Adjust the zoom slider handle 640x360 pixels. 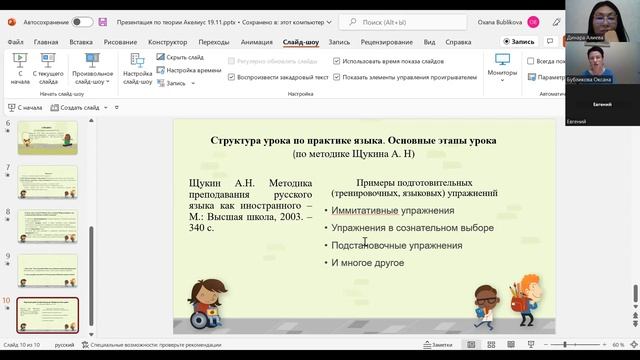[x=565, y=345]
